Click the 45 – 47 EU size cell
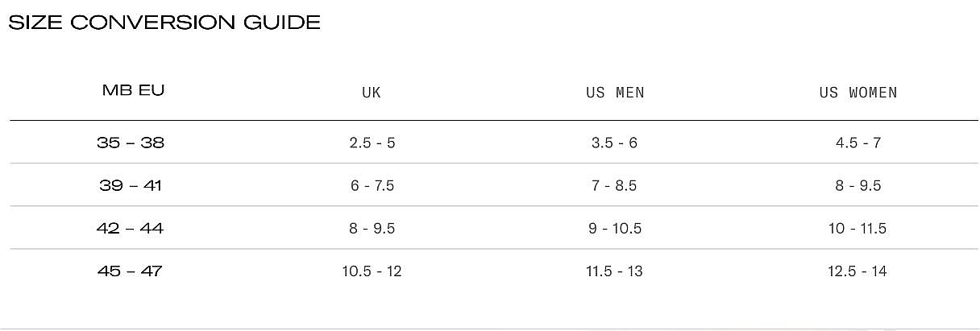The width and height of the screenshot is (980, 331). pos(130,271)
